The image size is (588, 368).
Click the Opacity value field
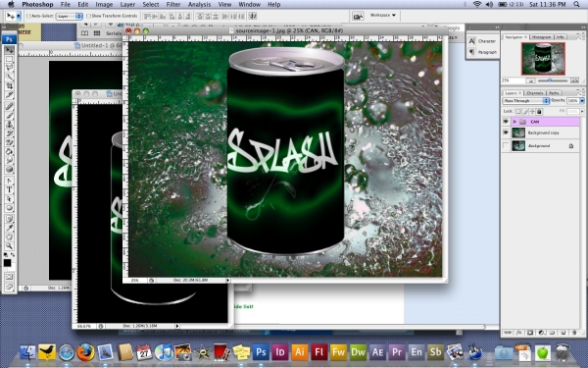point(572,101)
